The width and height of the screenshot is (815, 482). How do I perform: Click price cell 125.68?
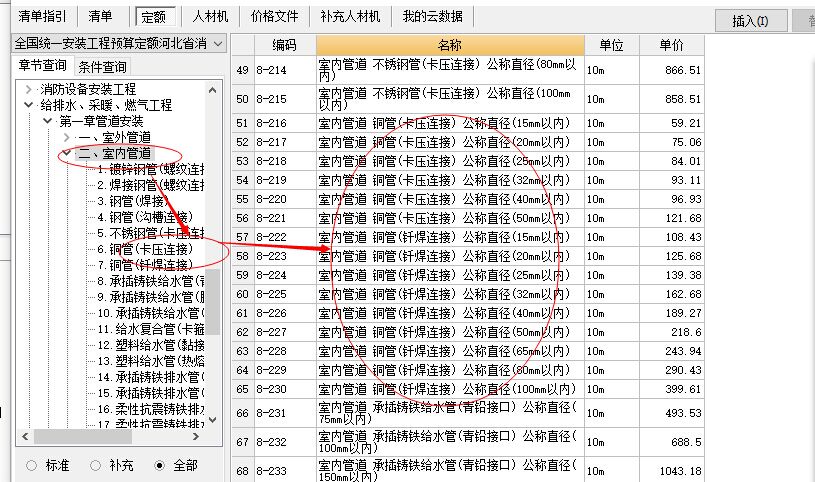click(x=683, y=256)
